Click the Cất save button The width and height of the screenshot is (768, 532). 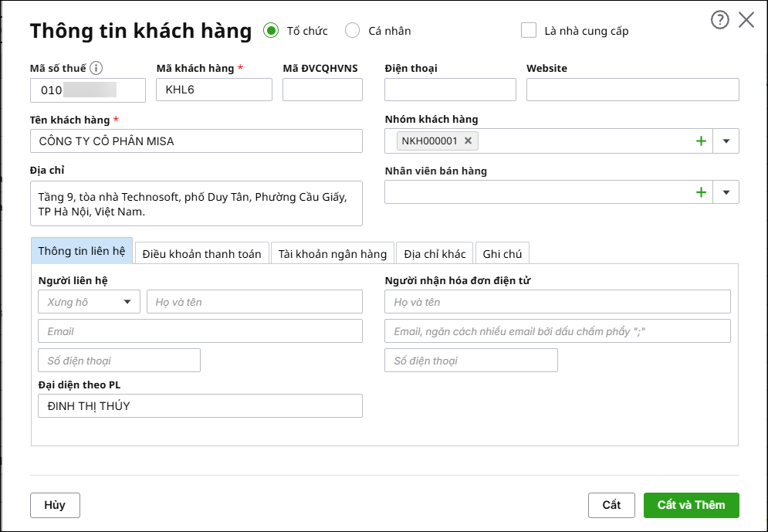click(x=611, y=505)
